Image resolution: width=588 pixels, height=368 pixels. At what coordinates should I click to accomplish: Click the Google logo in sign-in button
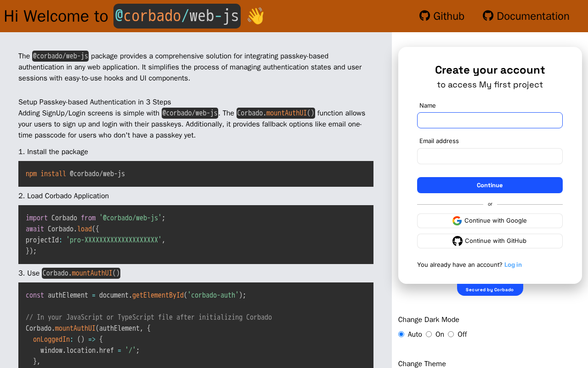click(457, 221)
